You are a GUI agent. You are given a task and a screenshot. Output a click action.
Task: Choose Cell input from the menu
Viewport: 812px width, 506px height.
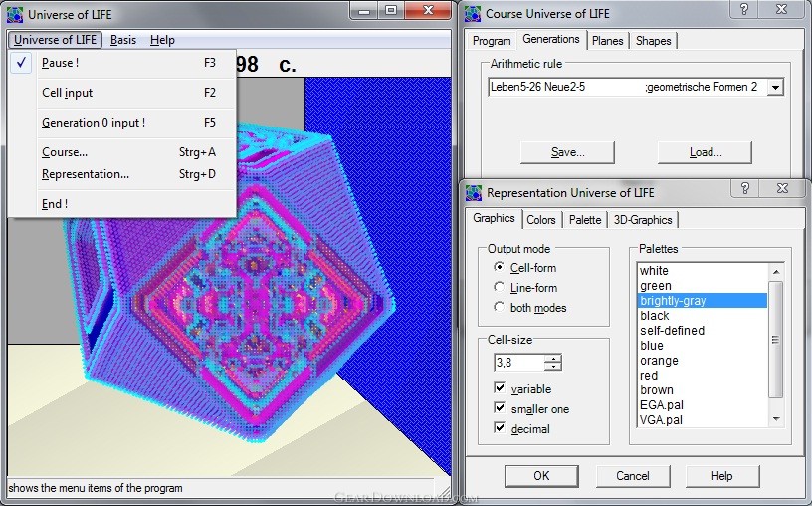(x=67, y=93)
